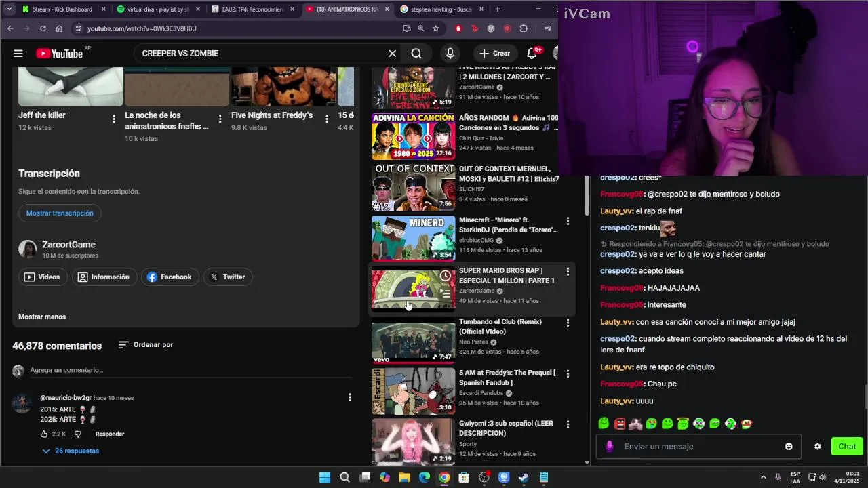Open OUT OF CONTEXT MERNUEL video thumbnail
The image size is (868, 488).
click(413, 187)
